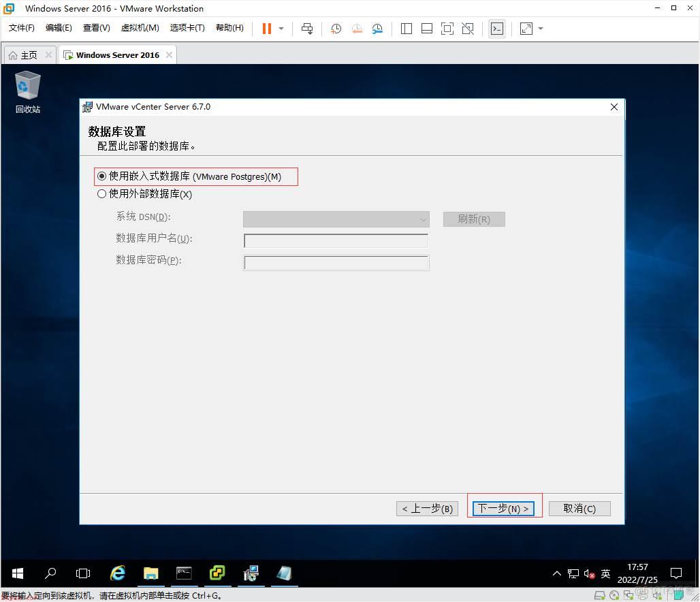Image resolution: width=700 pixels, height=602 pixels.
Task: Open the snapshot manager
Action: coord(377,29)
